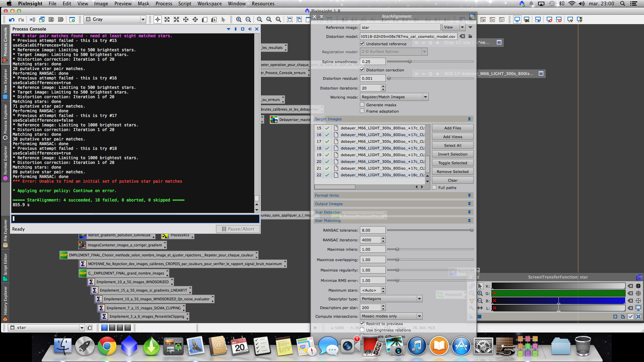This screenshot has width=644, height=362.
Task: Select the zoom-to-fit arrows tool
Action: click(167, 20)
